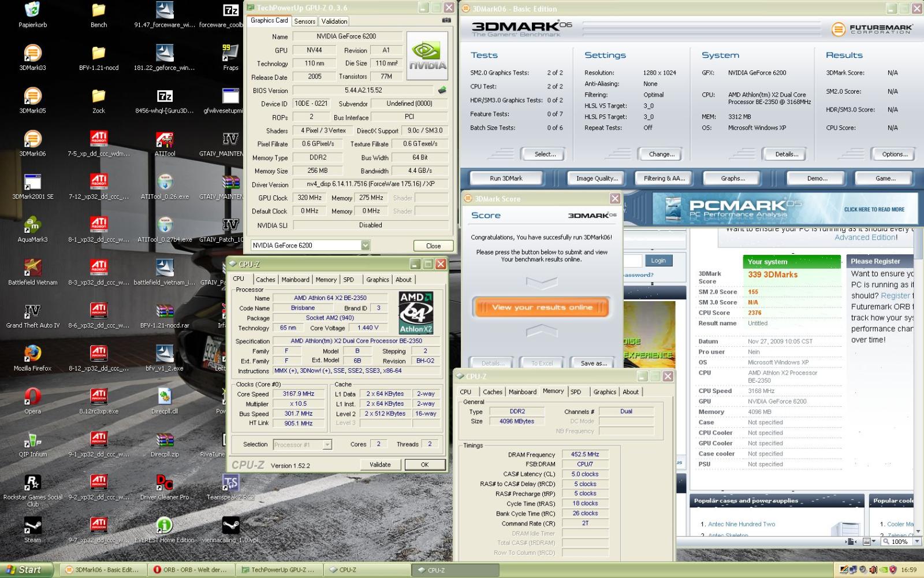Click OK button in CPU-Z

coord(424,464)
